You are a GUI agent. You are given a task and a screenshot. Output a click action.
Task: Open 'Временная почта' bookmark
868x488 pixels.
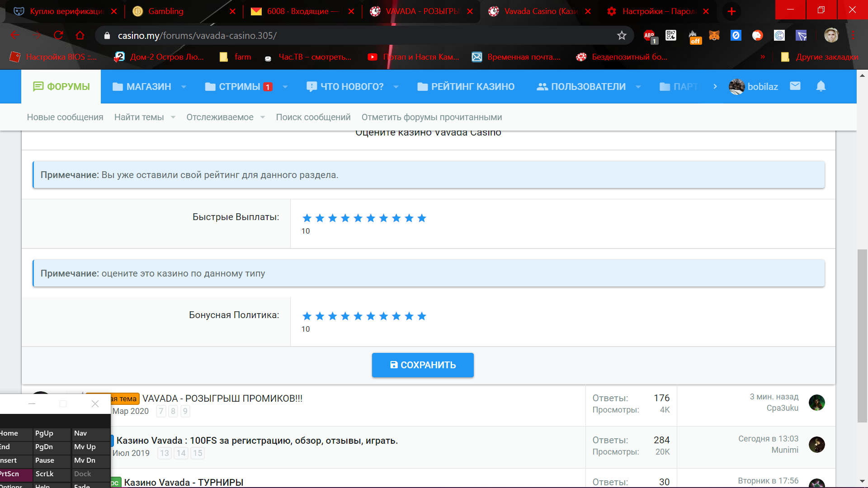[x=516, y=57]
